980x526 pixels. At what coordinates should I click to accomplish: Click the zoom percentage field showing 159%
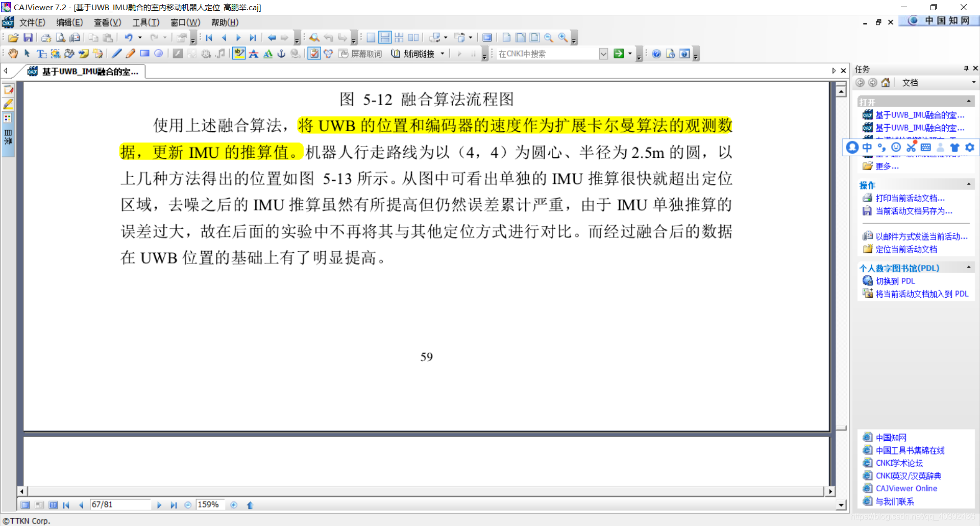click(x=210, y=505)
